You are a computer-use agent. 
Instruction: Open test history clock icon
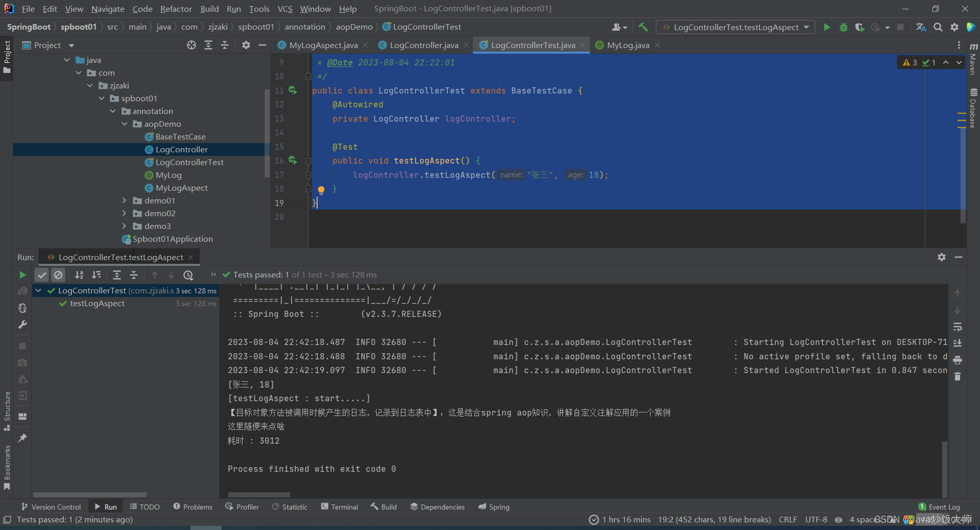[188, 275]
